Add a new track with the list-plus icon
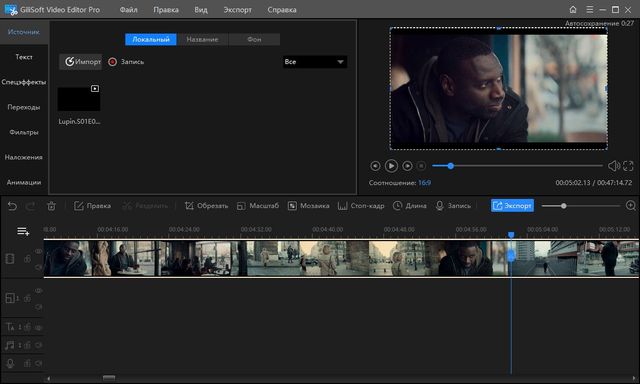640x384 pixels. pyautogui.click(x=23, y=232)
